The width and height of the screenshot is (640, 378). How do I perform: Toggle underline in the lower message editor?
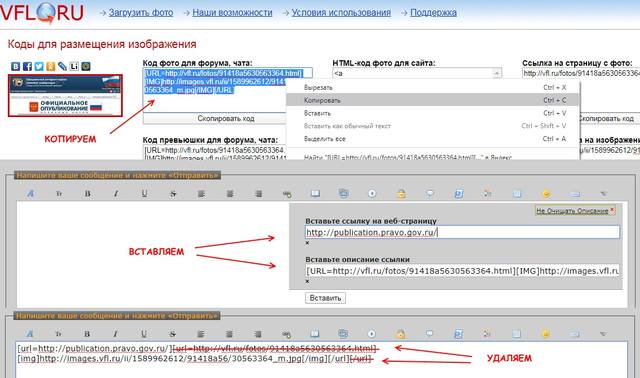tap(144, 334)
